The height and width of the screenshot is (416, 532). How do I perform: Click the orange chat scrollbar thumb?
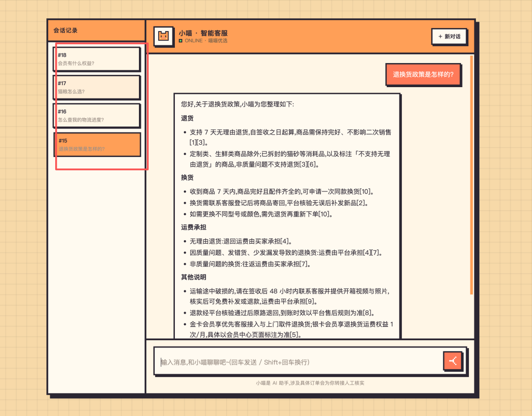click(x=471, y=175)
